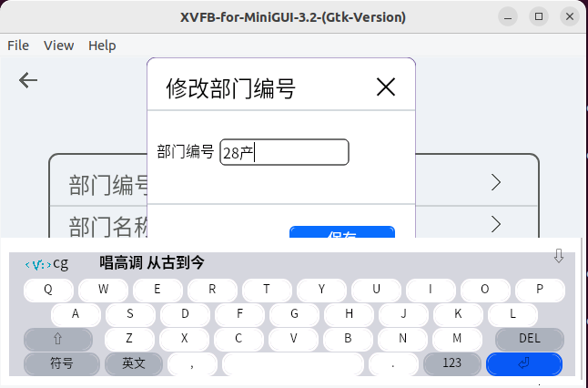
Task: Toggle the shift key on keyboard
Action: (58, 339)
